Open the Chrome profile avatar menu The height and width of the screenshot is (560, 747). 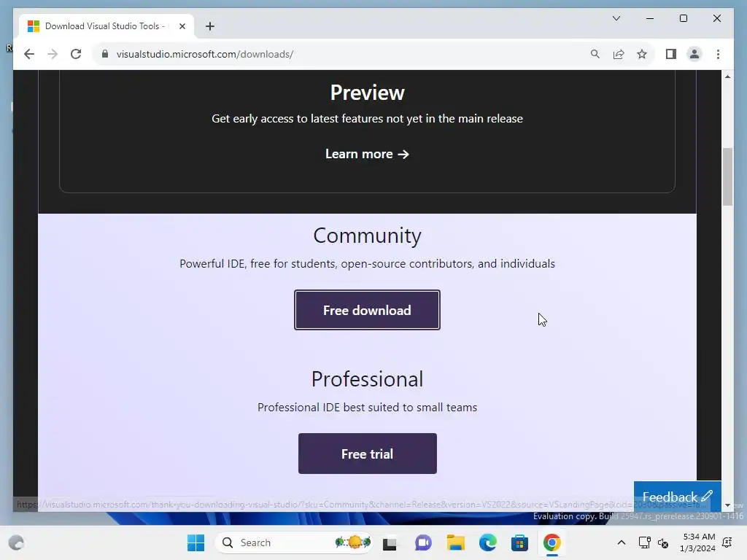[694, 54]
